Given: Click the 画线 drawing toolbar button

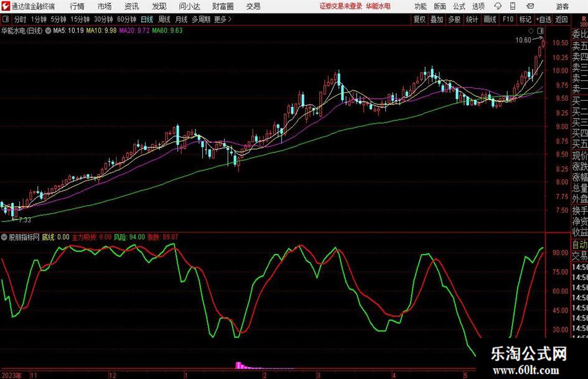Looking at the screenshot, I should [490, 19].
